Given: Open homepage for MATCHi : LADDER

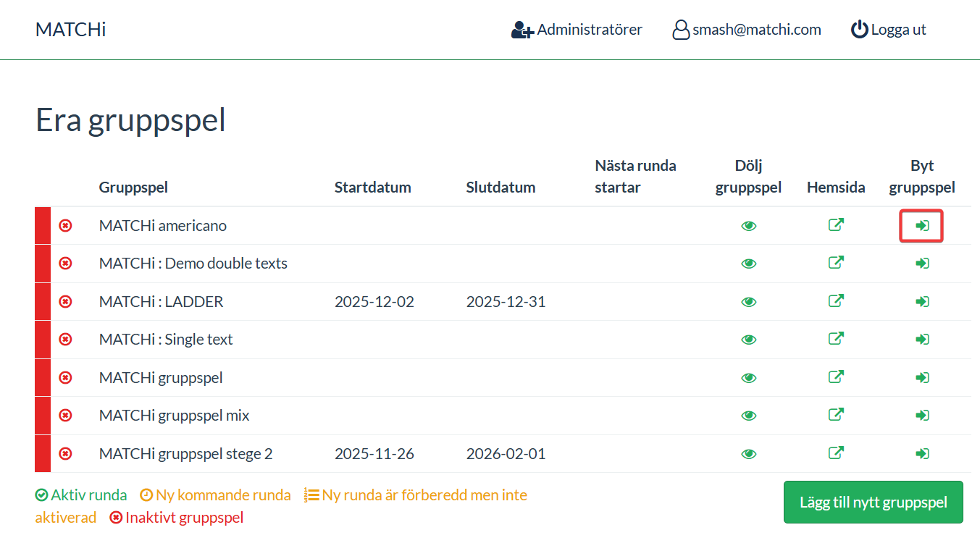Looking at the screenshot, I should tap(836, 301).
